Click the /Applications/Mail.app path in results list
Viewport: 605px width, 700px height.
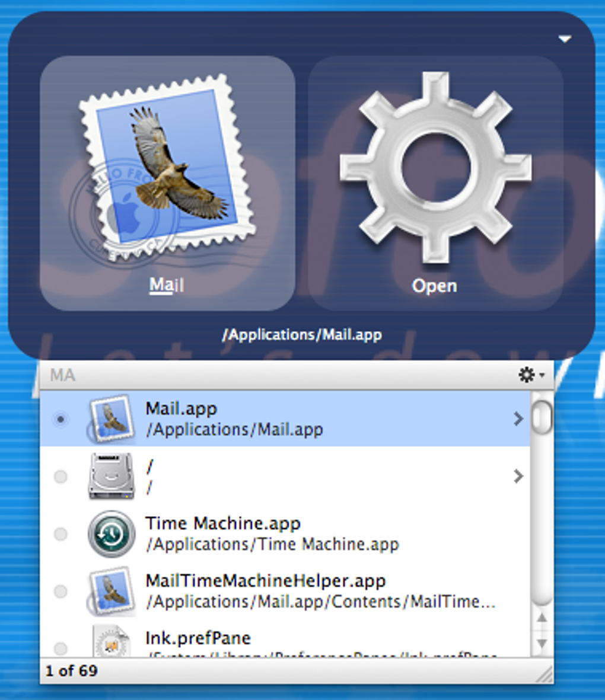pyautogui.click(x=234, y=430)
